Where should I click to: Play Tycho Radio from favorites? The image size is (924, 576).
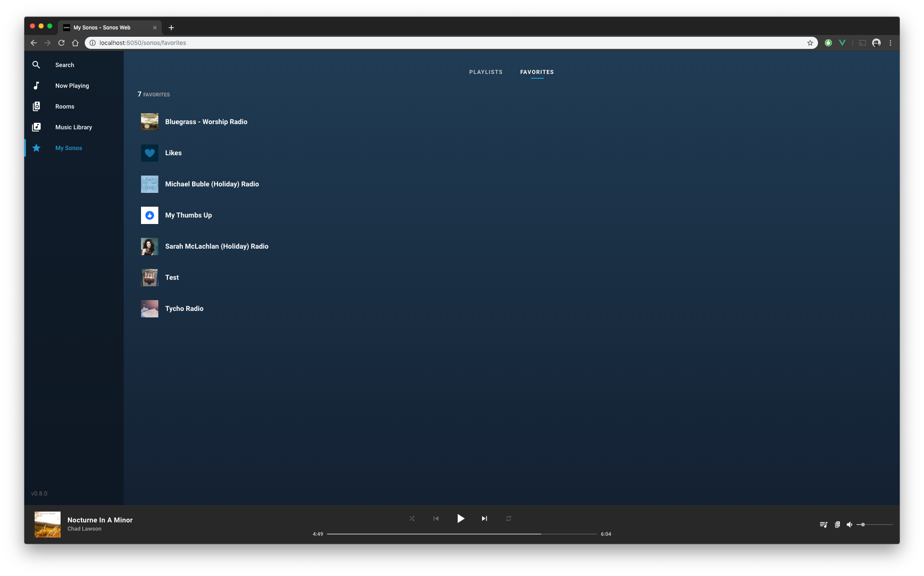coord(185,308)
